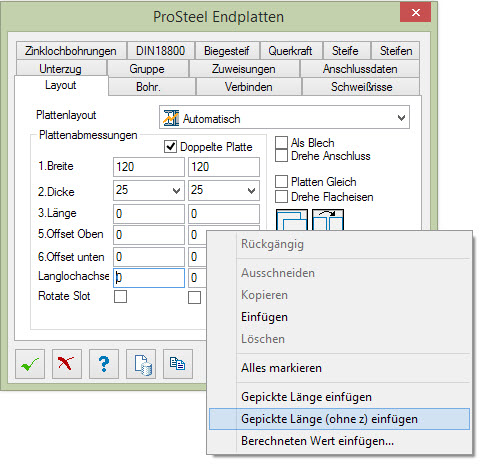494x472 pixels.
Task: Switch to Zinklochbohrungen tab
Action: (71, 51)
